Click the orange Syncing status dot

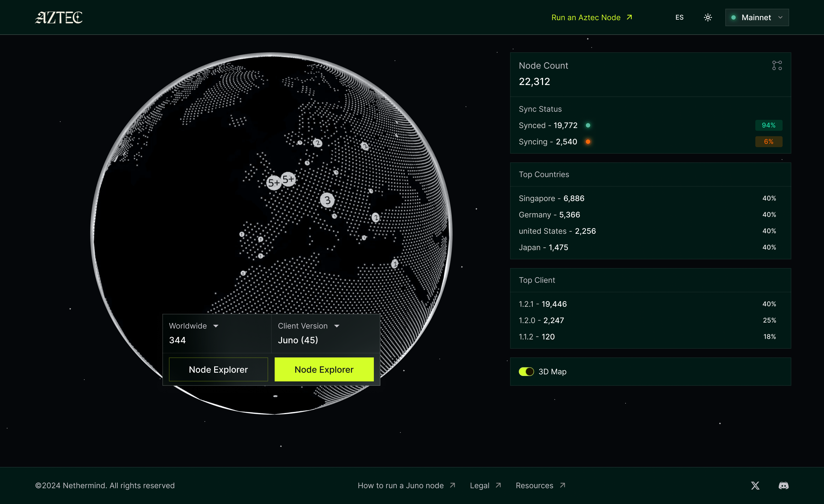pyautogui.click(x=588, y=142)
